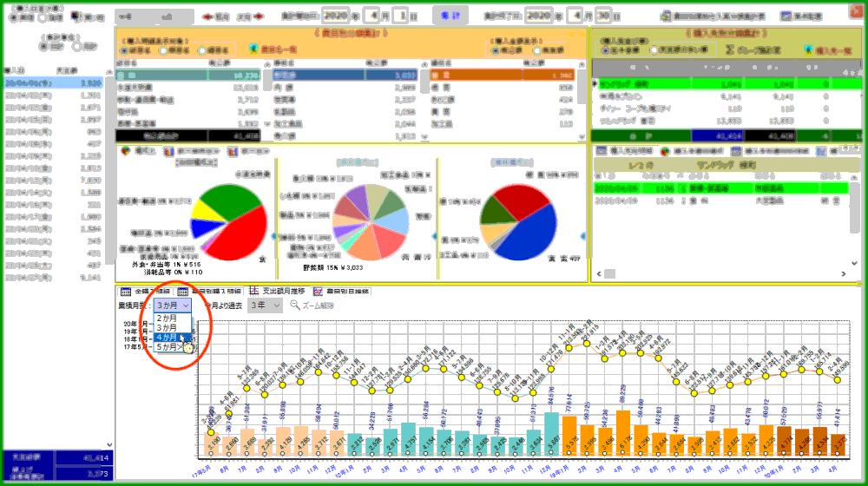The height and width of the screenshot is (486, 868).
Task: Choose 5か月 from the open list
Action: (x=173, y=347)
